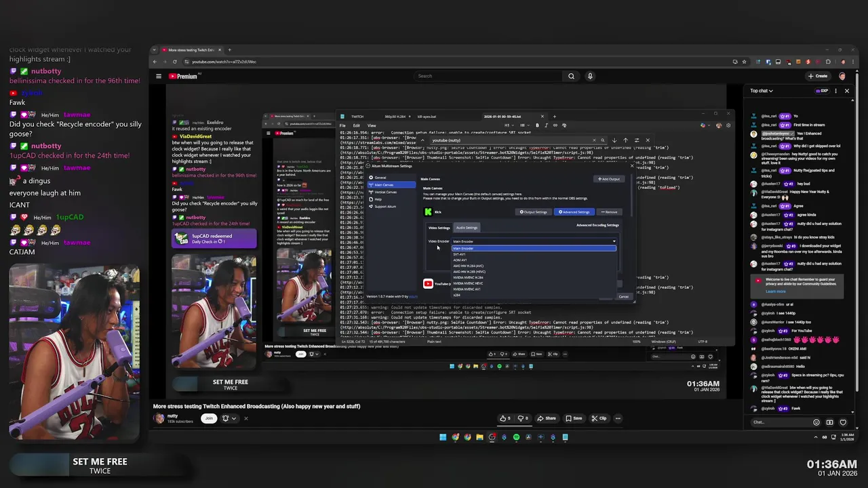The width and height of the screenshot is (868, 488).
Task: Choose SVT-AV1 from encoder list
Action: (534, 254)
